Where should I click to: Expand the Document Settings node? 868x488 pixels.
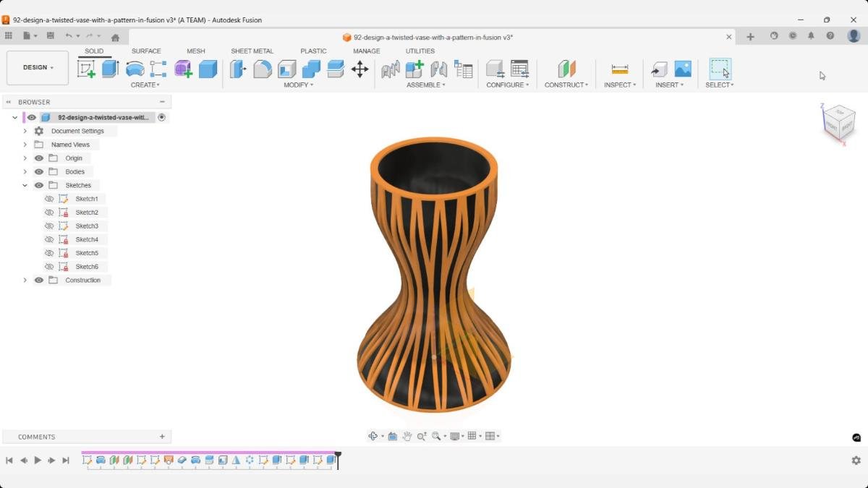tap(25, 131)
